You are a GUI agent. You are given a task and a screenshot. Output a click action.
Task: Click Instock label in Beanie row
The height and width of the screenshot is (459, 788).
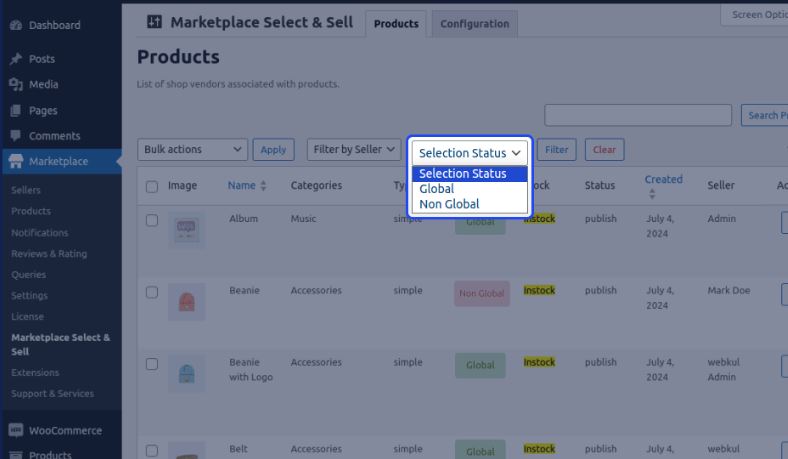[539, 291]
